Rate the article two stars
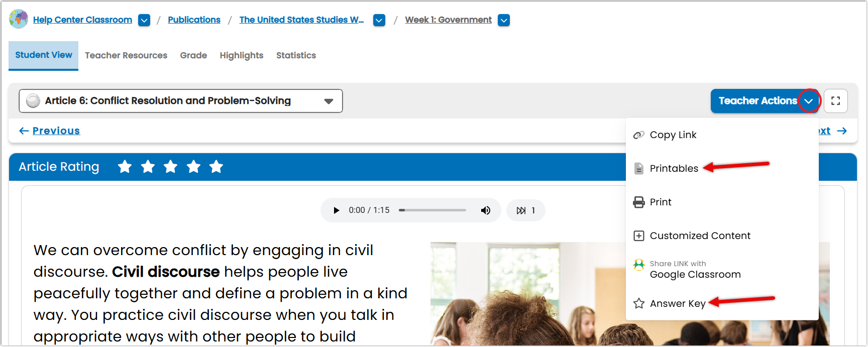This screenshot has height=347, width=868. pyautogui.click(x=148, y=167)
